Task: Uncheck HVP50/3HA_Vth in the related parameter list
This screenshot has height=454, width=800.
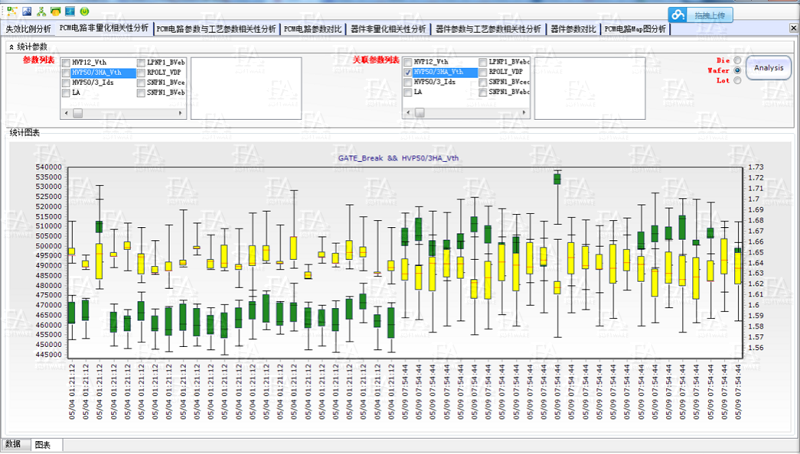Action: (408, 73)
